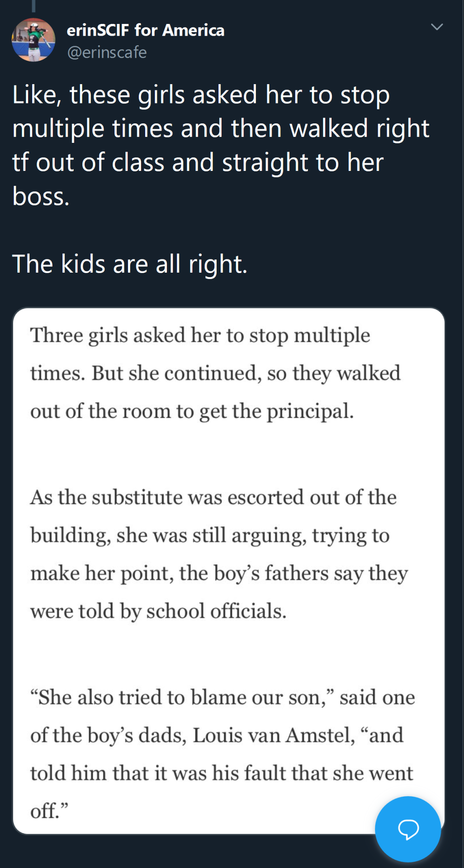Tap the 'As the substitute was escorted' paragraph
Image resolution: width=464 pixels, height=868 pixels.
[213, 497]
